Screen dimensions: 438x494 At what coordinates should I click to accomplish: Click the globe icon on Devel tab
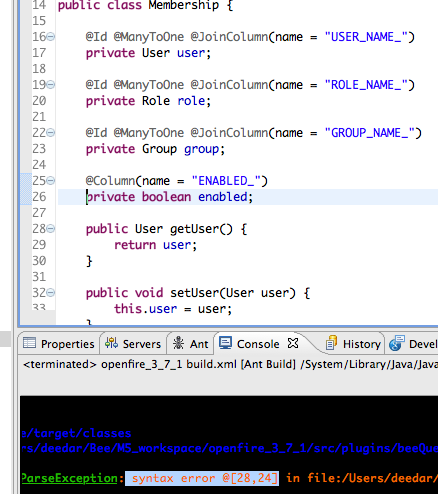(x=397, y=343)
